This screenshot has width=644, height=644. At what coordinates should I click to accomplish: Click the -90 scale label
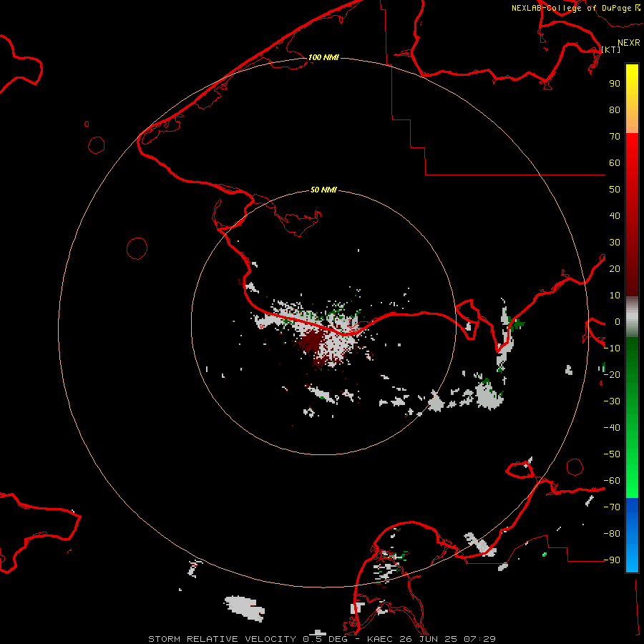tap(612, 560)
